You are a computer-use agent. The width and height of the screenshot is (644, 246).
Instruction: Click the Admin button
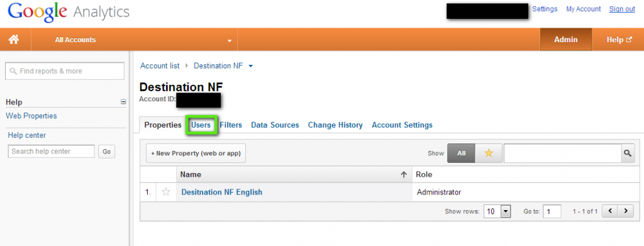point(566,40)
